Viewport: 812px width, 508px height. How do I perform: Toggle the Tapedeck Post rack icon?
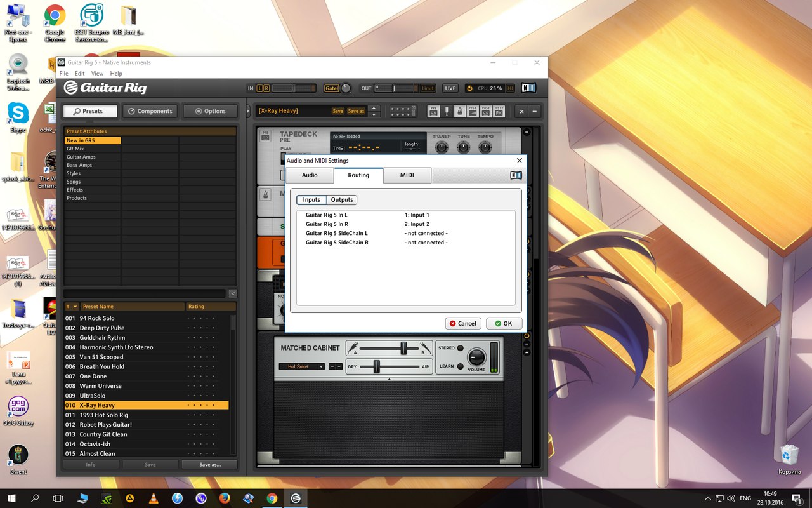click(x=486, y=110)
